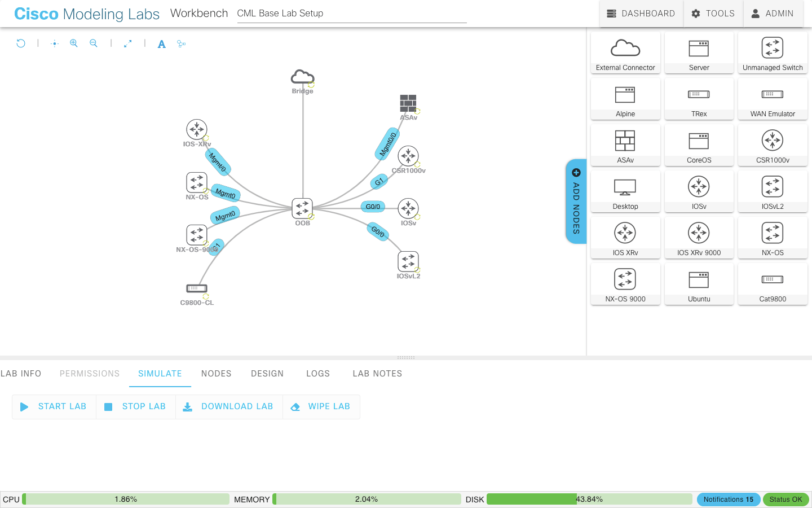This screenshot has width=812, height=508.
Task: Add a text annotation to the canvas
Action: [x=162, y=43]
